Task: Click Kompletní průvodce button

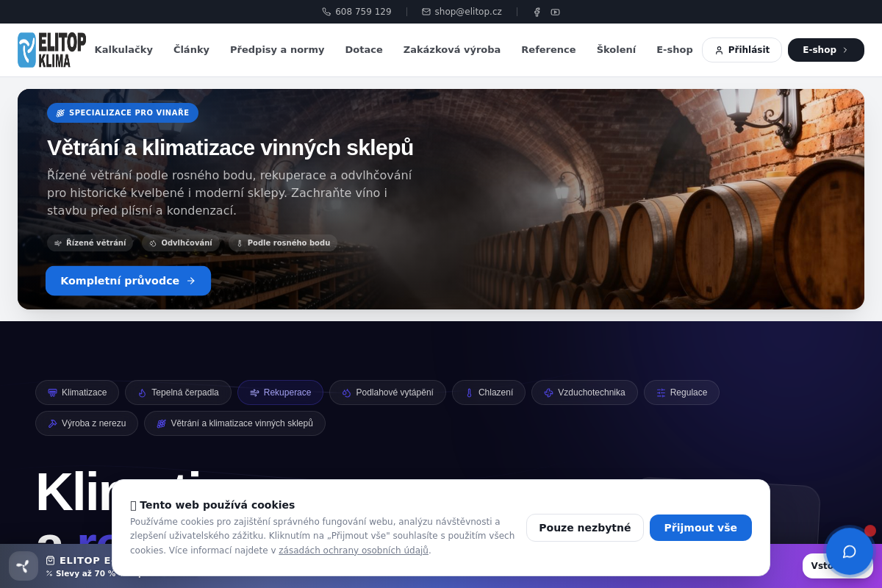Action: coord(128,281)
